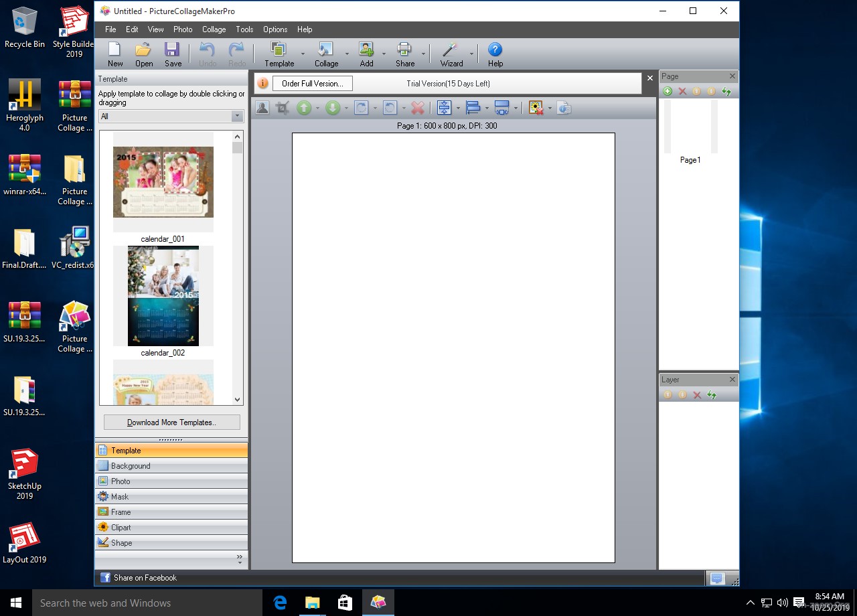Open the Tools menu
The width and height of the screenshot is (857, 616).
244,29
